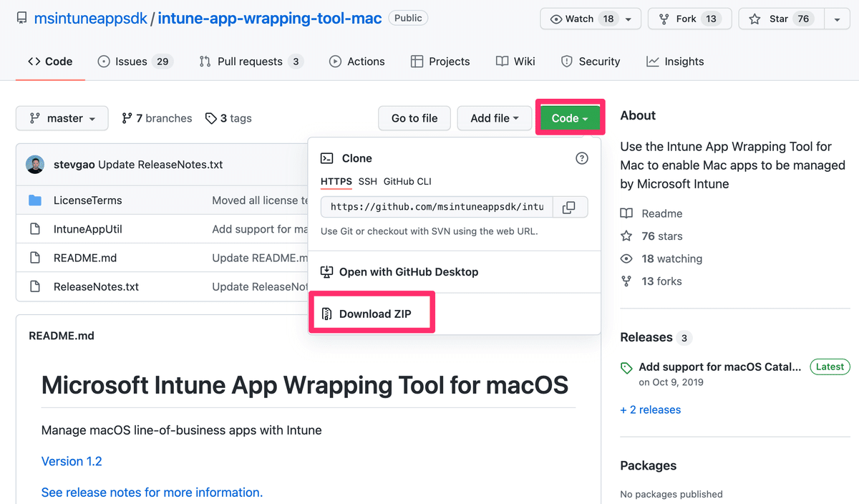Image resolution: width=859 pixels, height=504 pixels.
Task: Open the Packages heading link
Action: [x=649, y=465]
